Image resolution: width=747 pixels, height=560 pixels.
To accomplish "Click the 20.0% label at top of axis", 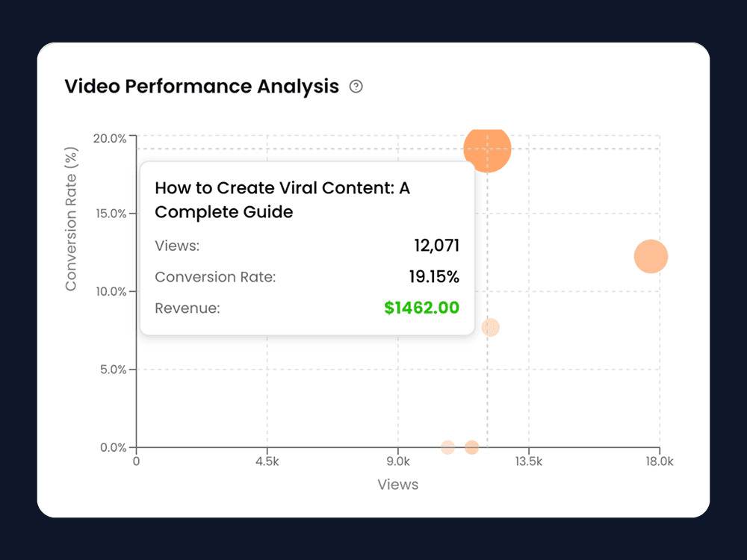I will 114,137.
